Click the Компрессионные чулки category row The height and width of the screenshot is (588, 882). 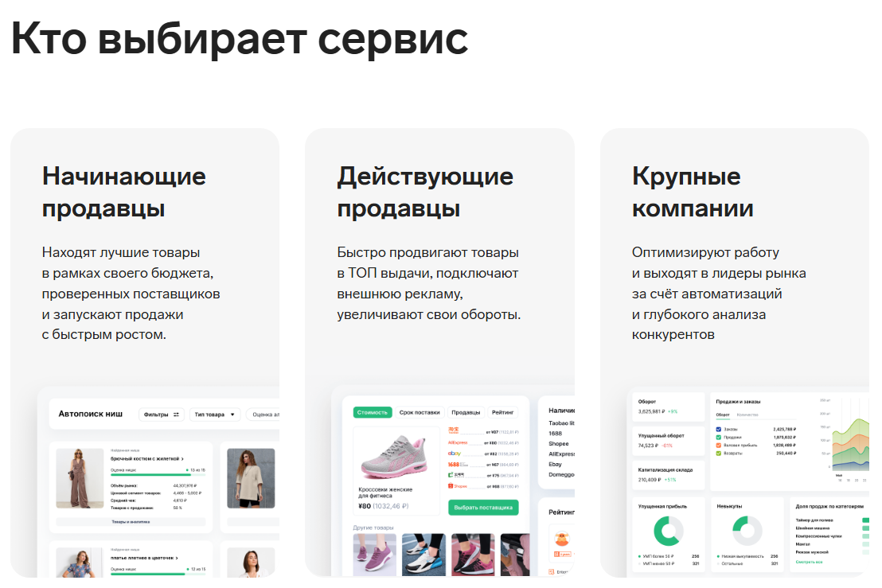point(832,536)
